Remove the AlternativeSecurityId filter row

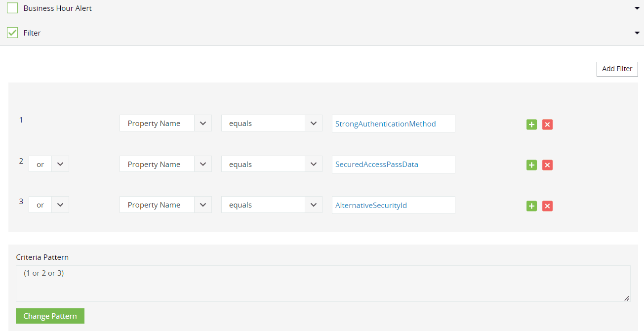pyautogui.click(x=547, y=206)
